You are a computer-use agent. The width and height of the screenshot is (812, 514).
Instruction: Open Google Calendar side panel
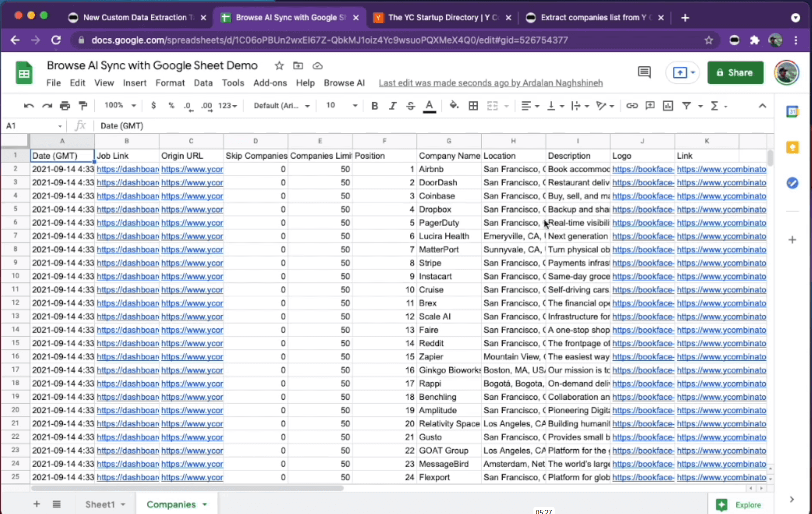coord(792,111)
